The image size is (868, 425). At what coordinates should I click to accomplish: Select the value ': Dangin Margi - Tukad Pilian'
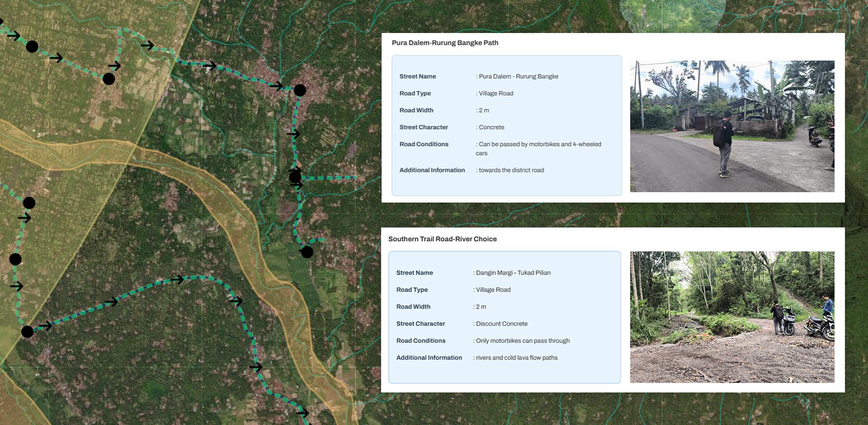point(512,273)
